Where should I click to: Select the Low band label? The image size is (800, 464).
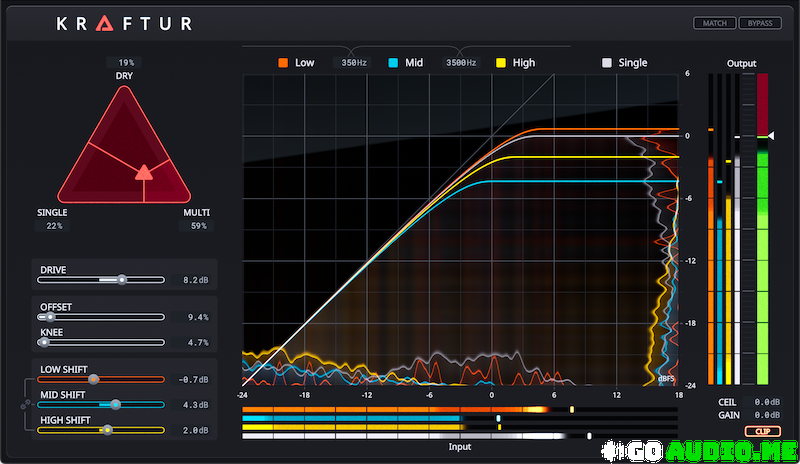tap(305, 63)
